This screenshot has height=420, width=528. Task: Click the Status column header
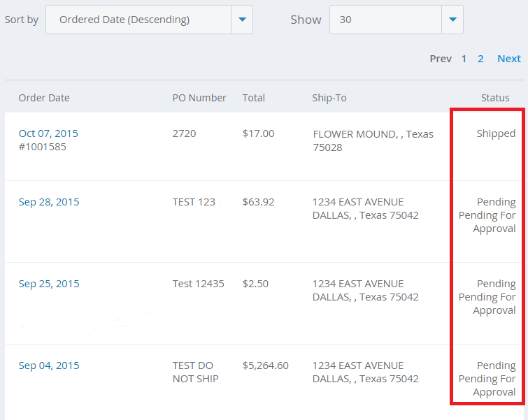494,98
